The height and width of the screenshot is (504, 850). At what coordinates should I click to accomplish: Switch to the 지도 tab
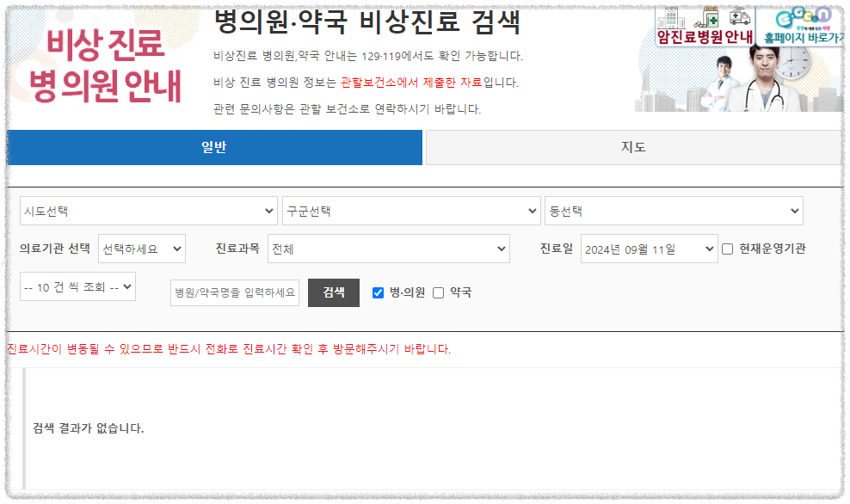coord(636,147)
